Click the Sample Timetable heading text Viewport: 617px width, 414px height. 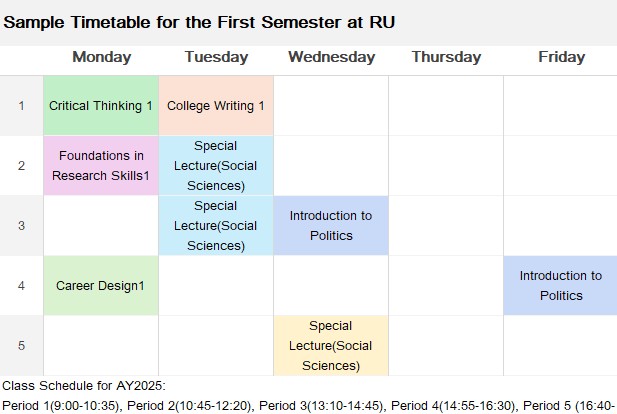tap(199, 22)
